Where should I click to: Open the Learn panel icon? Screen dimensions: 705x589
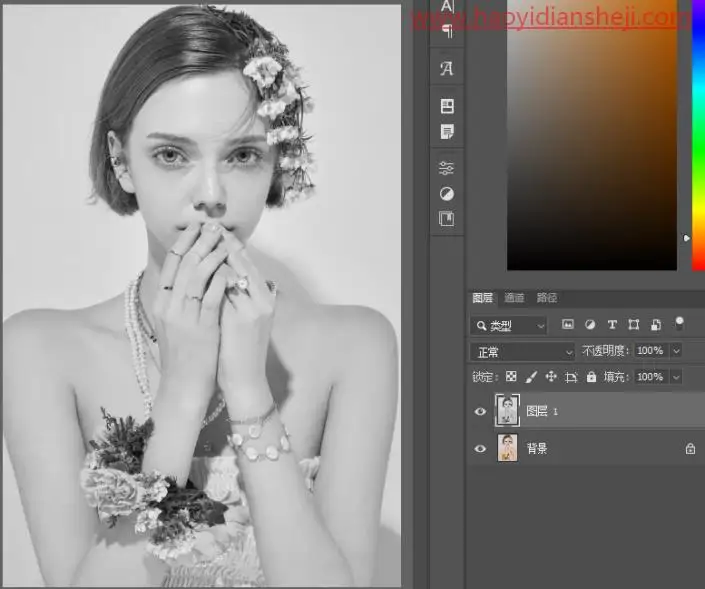446,219
